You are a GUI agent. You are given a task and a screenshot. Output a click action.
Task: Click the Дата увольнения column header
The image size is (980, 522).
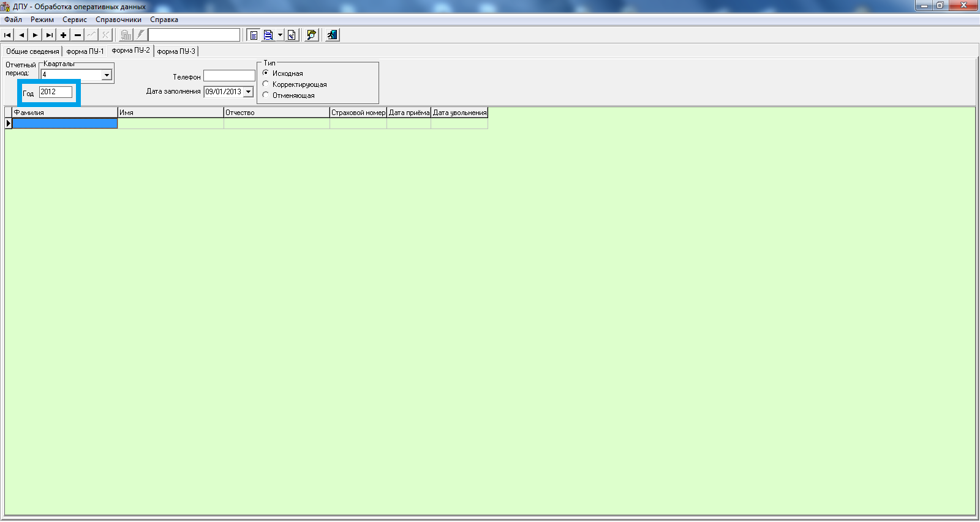(x=459, y=113)
